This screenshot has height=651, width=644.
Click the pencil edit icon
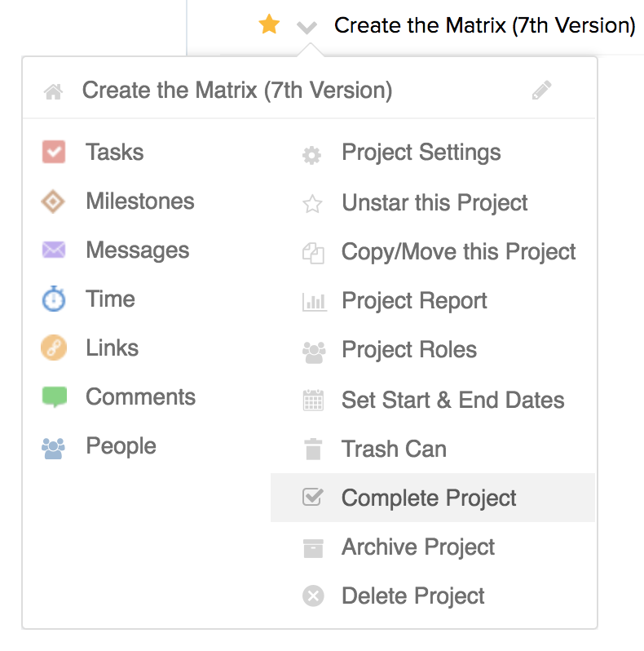pyautogui.click(x=541, y=91)
